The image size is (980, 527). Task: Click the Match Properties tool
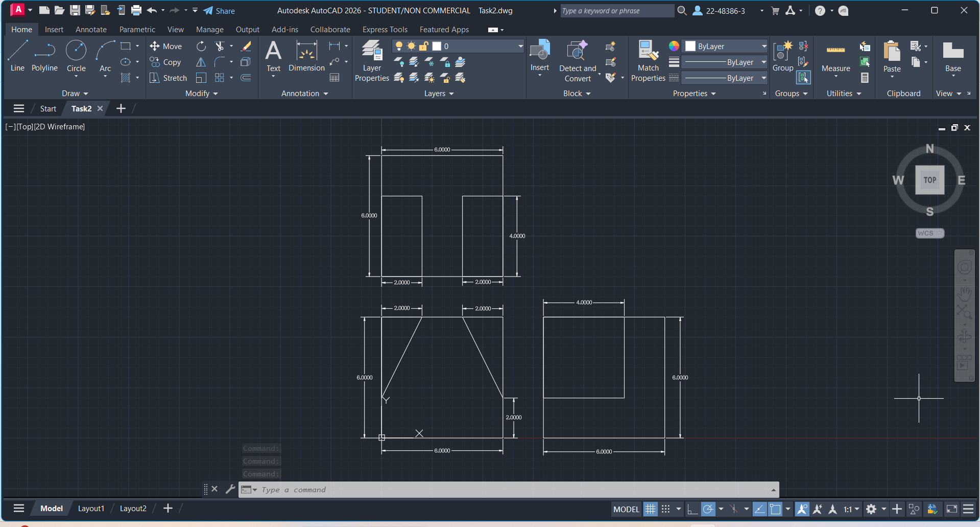point(648,61)
